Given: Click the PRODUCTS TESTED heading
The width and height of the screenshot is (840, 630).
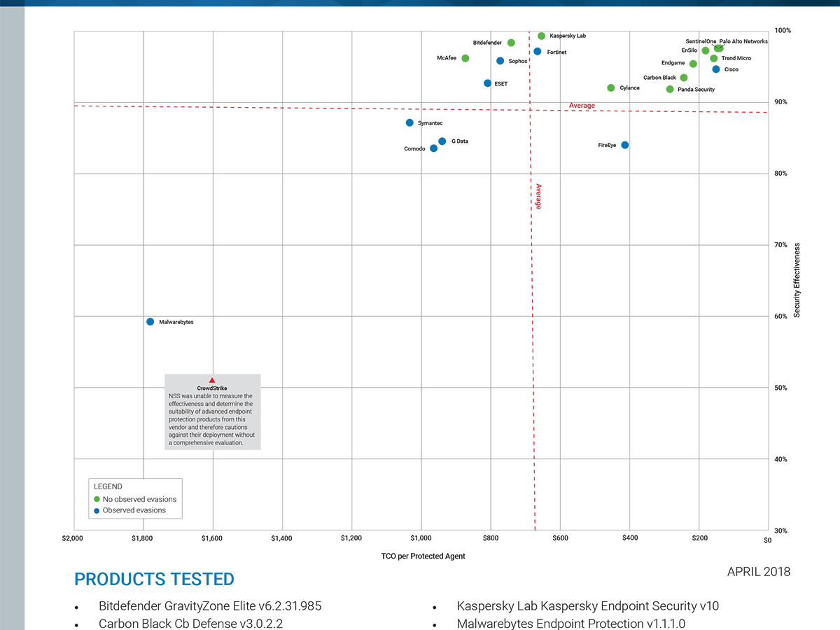Looking at the screenshot, I should (154, 580).
